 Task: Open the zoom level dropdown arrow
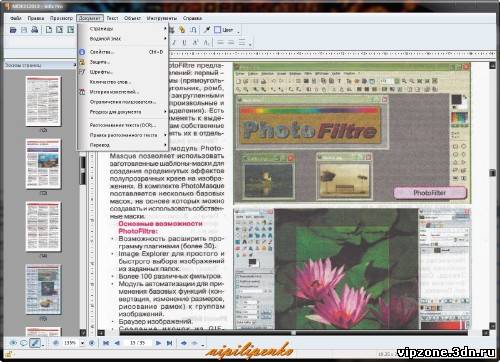pos(82,343)
